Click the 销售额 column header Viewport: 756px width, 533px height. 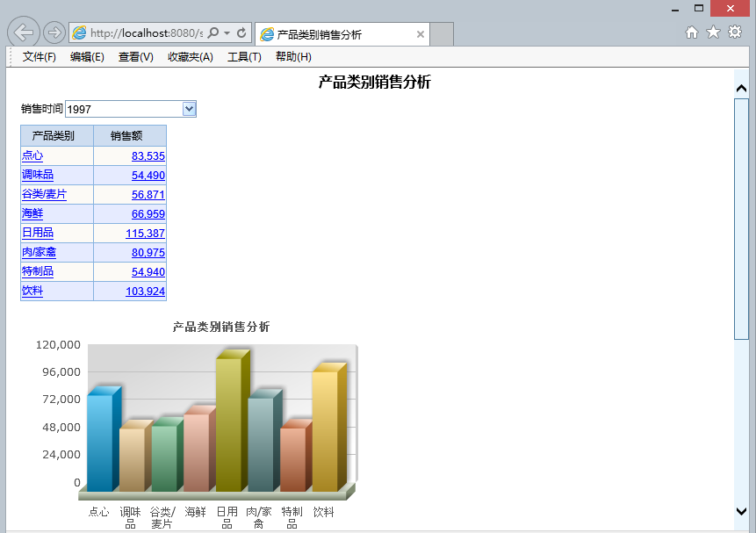tap(130, 135)
